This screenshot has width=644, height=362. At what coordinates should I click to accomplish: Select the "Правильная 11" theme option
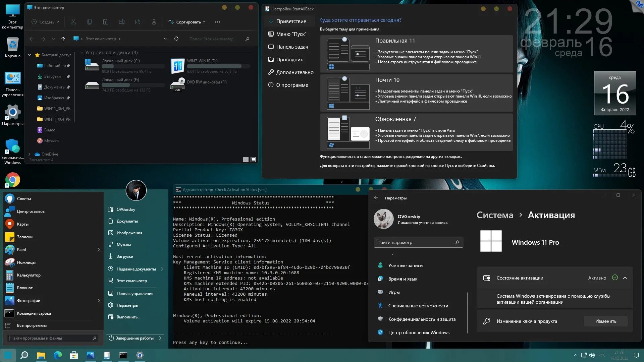[x=416, y=54]
